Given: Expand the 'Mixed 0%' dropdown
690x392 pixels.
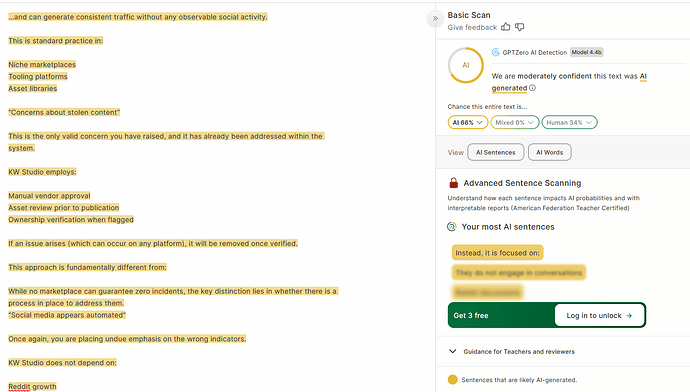Looking at the screenshot, I should click(514, 122).
